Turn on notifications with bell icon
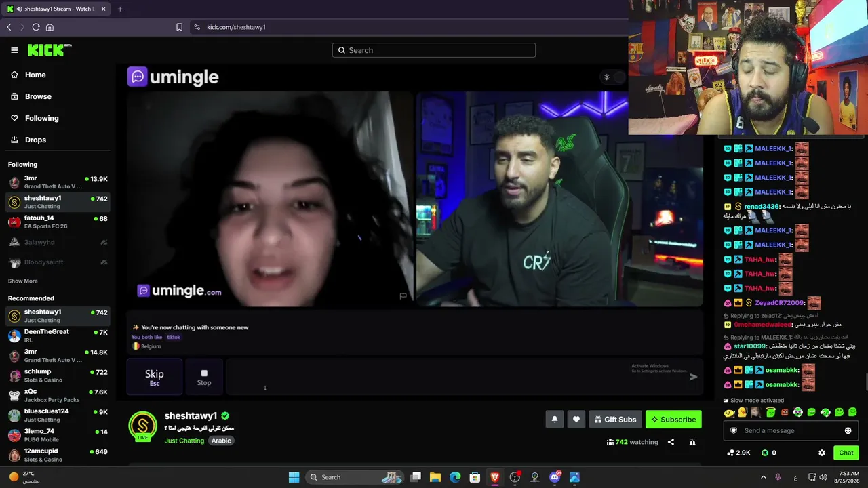This screenshot has height=488, width=868. pyautogui.click(x=554, y=420)
